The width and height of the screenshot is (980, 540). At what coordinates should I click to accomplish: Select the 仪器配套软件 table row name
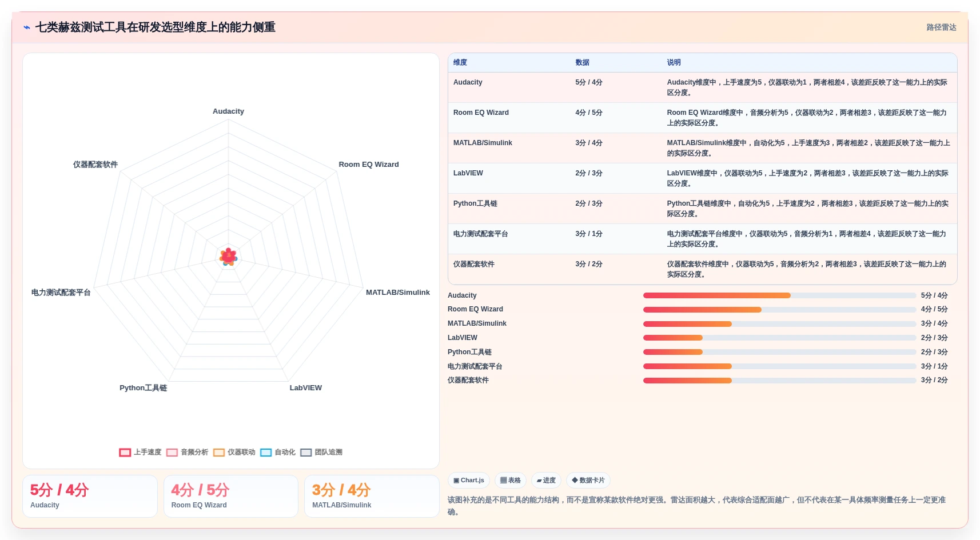point(474,264)
